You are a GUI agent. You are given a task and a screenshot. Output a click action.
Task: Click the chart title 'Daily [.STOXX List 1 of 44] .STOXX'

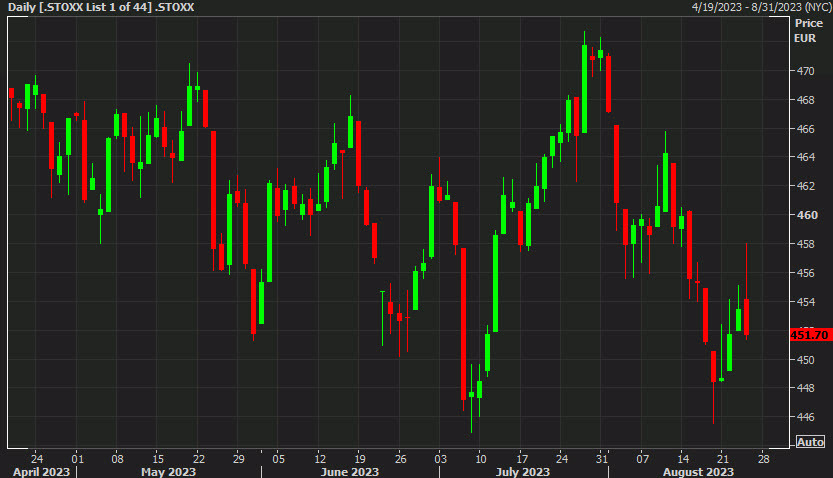101,7
